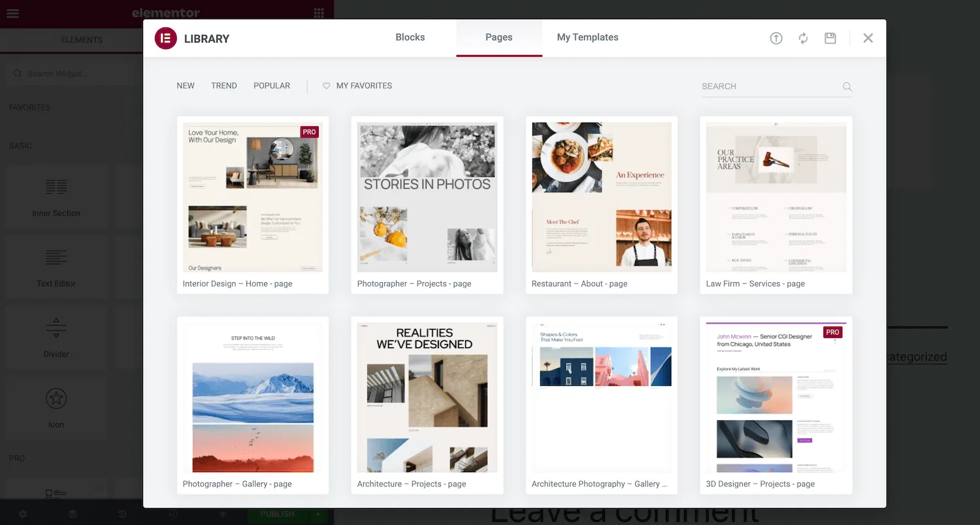The image size is (980, 525).
Task: Switch to the Pages tab
Action: (499, 37)
